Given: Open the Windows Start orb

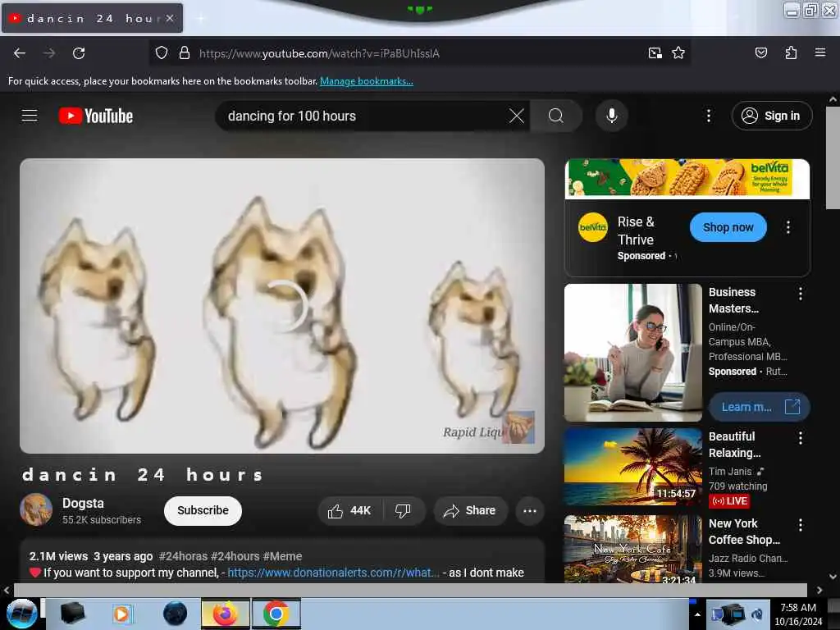Looking at the screenshot, I should tap(22, 614).
